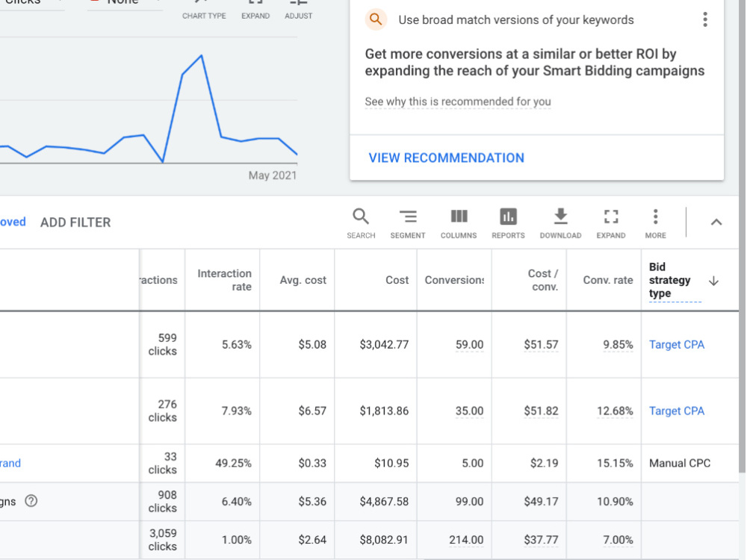This screenshot has width=747, height=560.
Task: Click the Interaction rate column header
Action: 224,280
